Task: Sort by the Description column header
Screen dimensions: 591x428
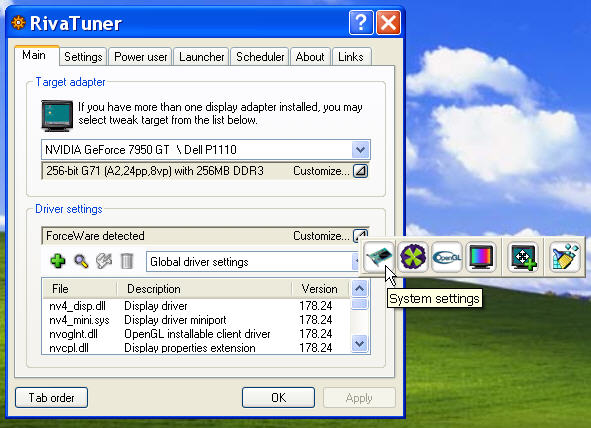Action: [204, 289]
